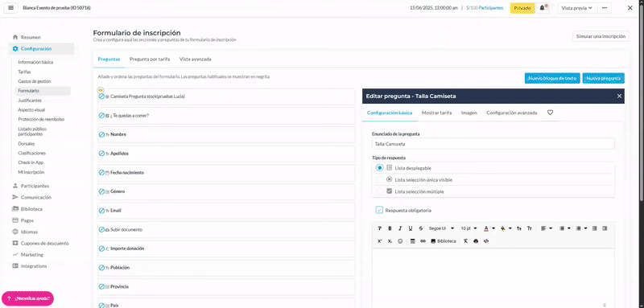Toggle bold in the text editor
644x308 pixels.
pyautogui.click(x=390, y=228)
